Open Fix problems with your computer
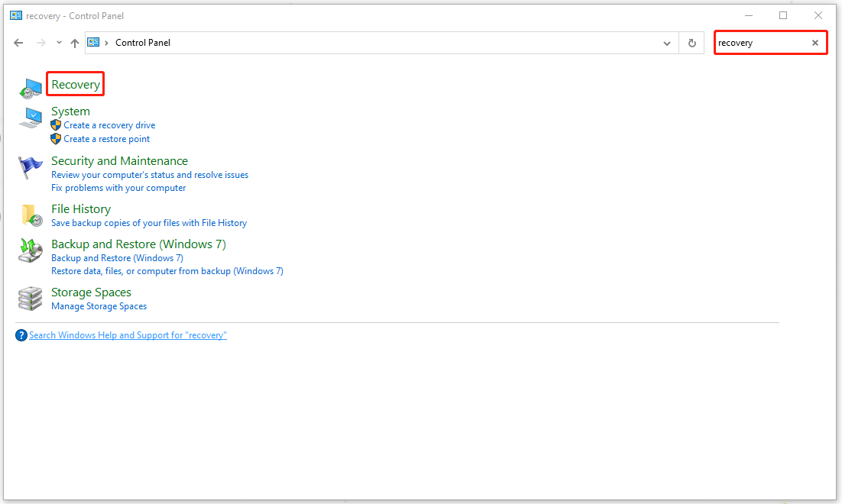 click(118, 188)
